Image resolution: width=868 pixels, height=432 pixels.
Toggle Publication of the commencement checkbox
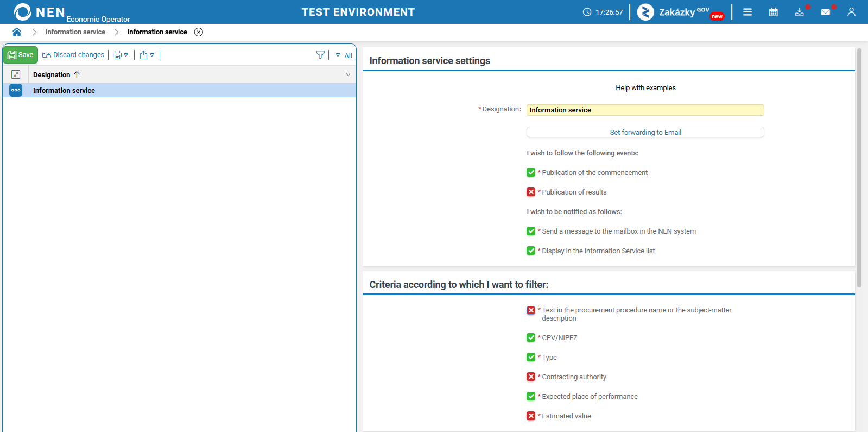click(x=531, y=173)
